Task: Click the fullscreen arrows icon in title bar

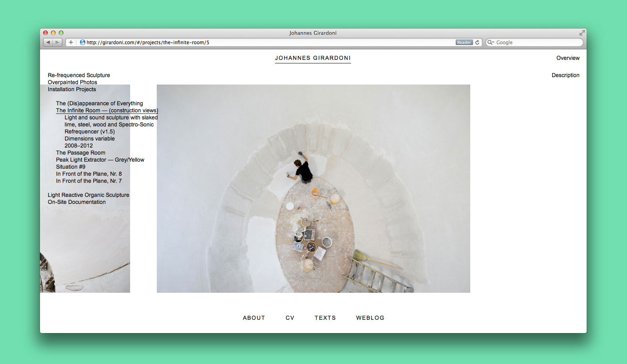Action: pyautogui.click(x=582, y=33)
